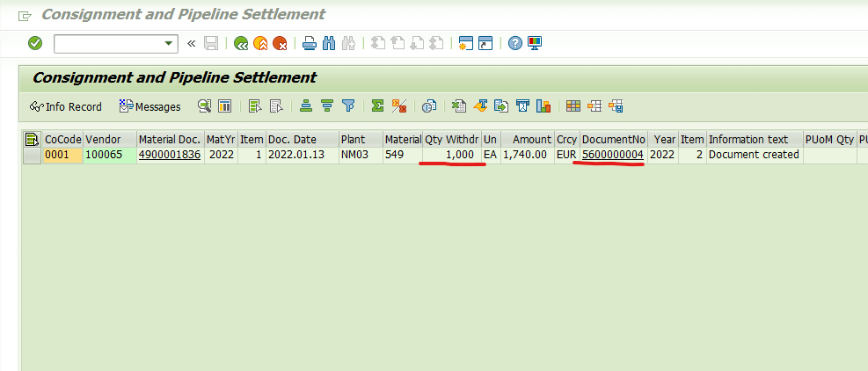Click the Change Layout grid icon
868x371 pixels.
pos(573,106)
